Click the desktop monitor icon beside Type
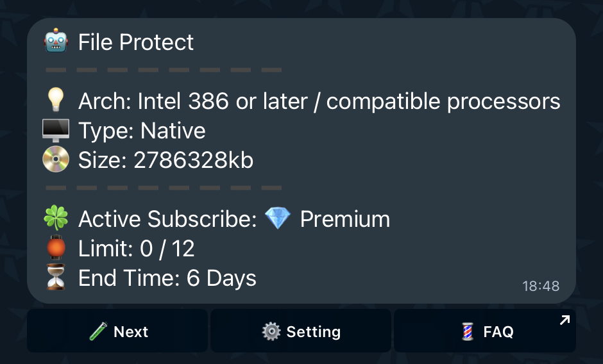Viewport: 603px width, 364px height. pyautogui.click(x=56, y=130)
